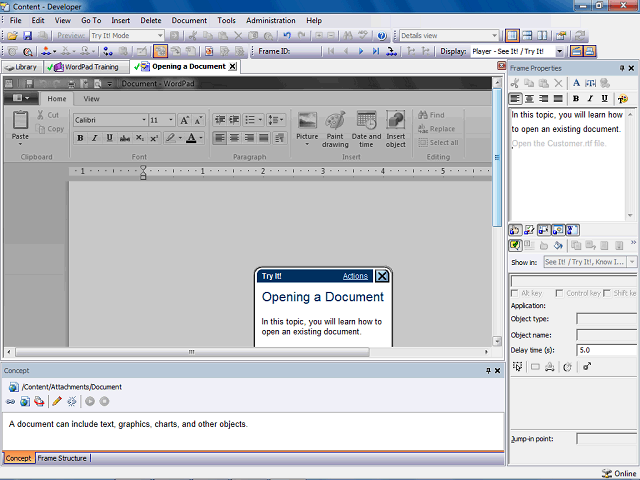This screenshot has width=640, height=480.
Task: Open the File menu
Action: [16, 20]
